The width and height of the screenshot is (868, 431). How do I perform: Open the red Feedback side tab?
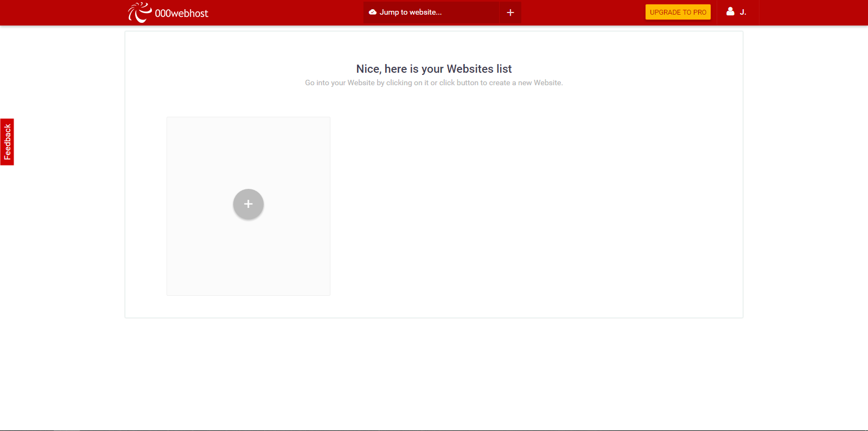pos(7,142)
